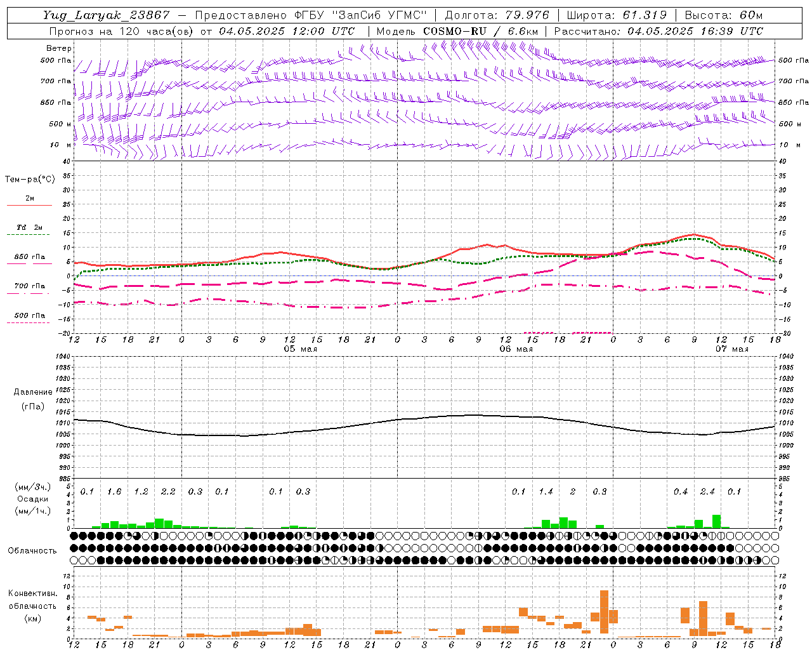Click the 'Осадки' precipitation label

coord(32,499)
